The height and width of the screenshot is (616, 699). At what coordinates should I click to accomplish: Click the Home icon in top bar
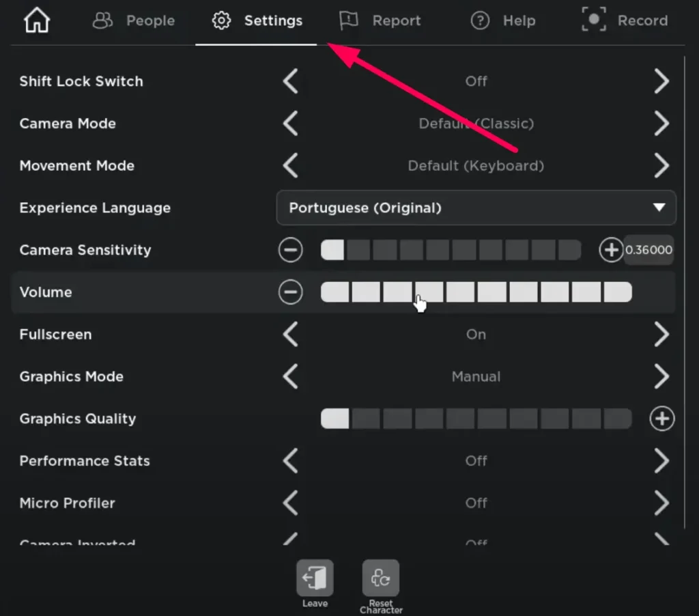pos(36,21)
